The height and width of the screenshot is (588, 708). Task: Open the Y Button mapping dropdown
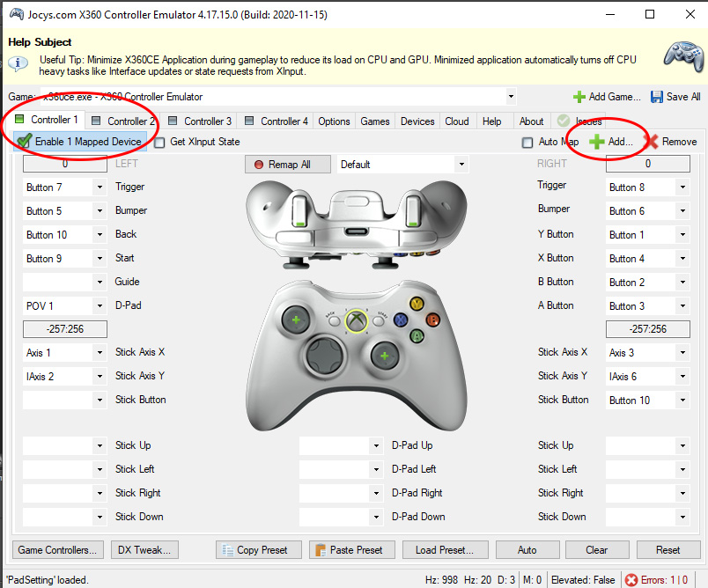click(x=682, y=235)
